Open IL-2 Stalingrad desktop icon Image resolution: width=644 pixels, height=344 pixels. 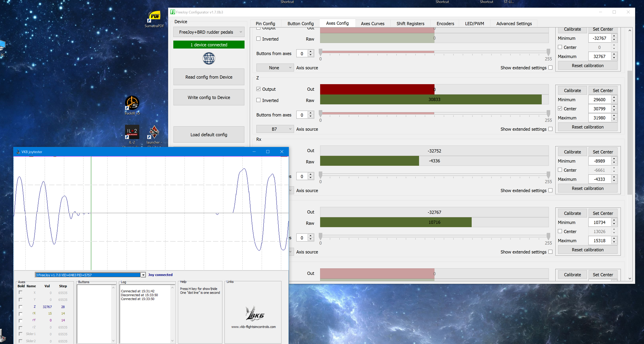click(132, 132)
